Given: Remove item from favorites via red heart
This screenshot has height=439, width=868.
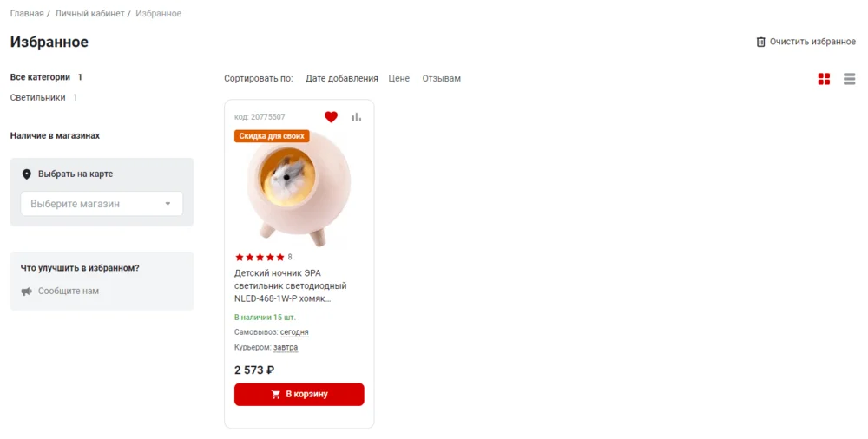Looking at the screenshot, I should tap(331, 117).
